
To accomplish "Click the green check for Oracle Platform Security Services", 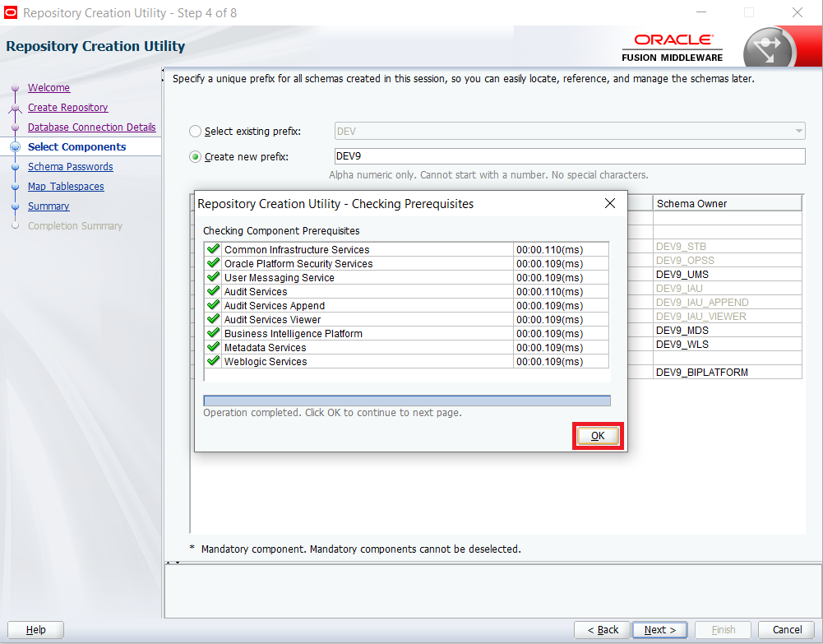I will 213,263.
